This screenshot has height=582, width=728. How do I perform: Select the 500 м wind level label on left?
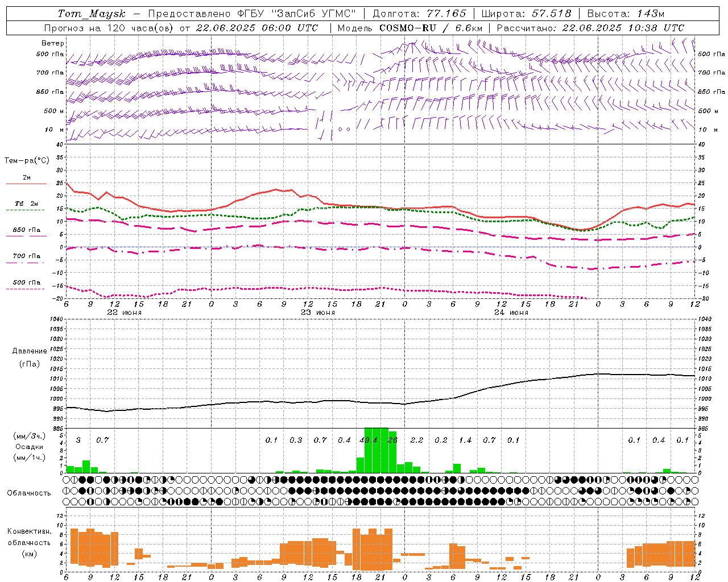pos(54,111)
